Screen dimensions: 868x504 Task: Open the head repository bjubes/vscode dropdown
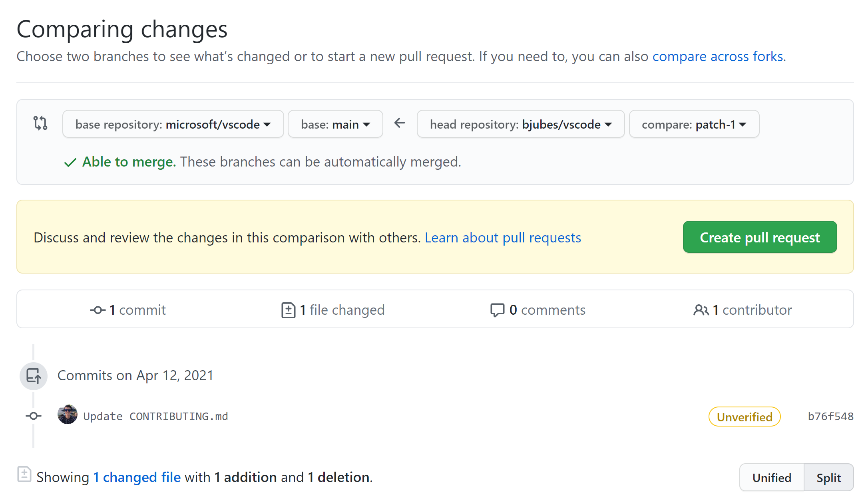pos(521,124)
